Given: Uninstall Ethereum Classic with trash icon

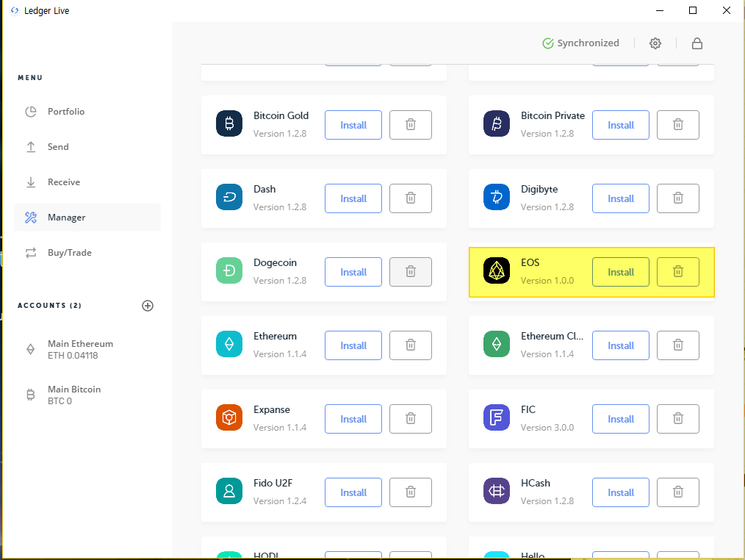Looking at the screenshot, I should [678, 345].
